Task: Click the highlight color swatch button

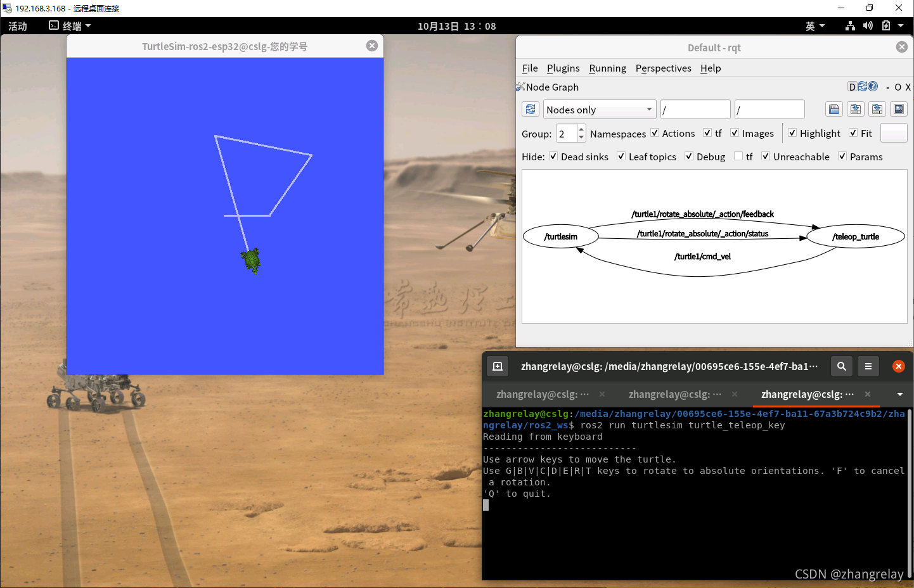Action: tap(894, 133)
